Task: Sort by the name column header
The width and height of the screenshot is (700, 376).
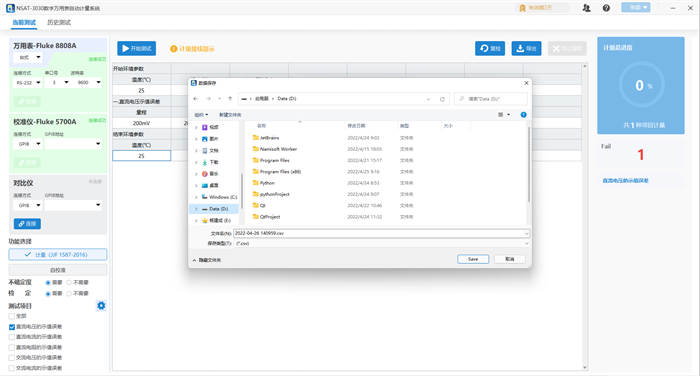Action: [x=262, y=126]
